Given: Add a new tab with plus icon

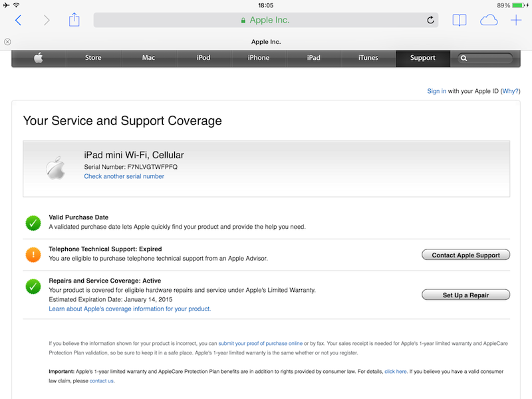Looking at the screenshot, I should tap(516, 20).
